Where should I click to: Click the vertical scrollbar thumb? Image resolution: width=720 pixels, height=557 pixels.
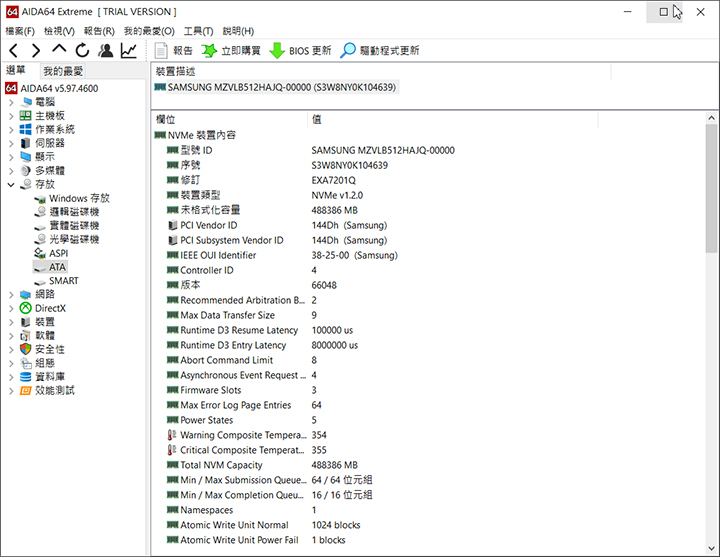click(711, 188)
